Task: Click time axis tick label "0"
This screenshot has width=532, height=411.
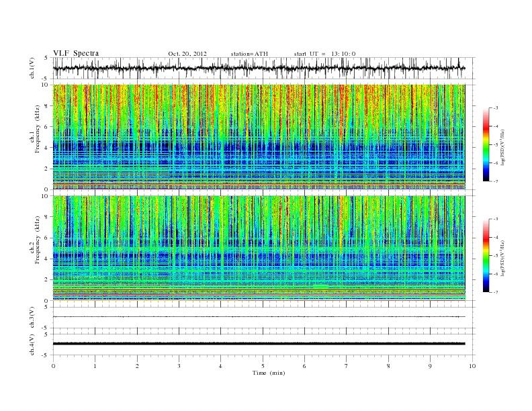Action: click(x=53, y=366)
